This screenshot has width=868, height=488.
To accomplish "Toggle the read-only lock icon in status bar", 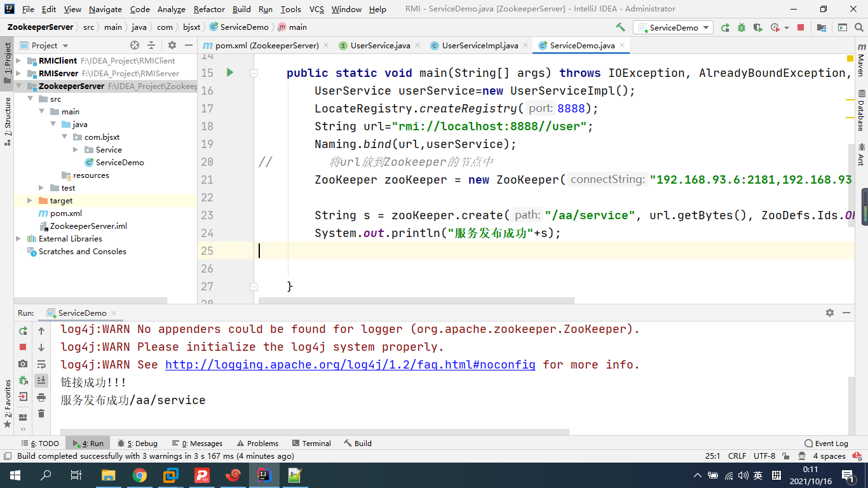I will 786,456.
